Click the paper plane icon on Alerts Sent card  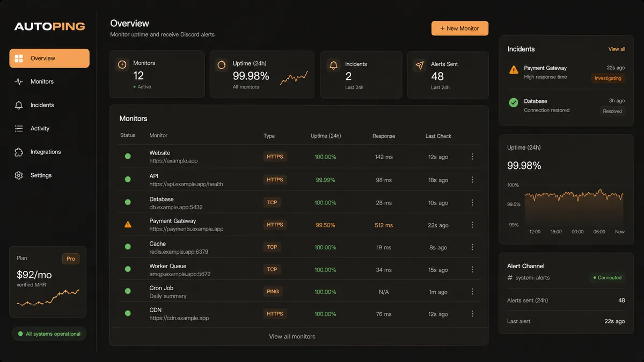420,65
